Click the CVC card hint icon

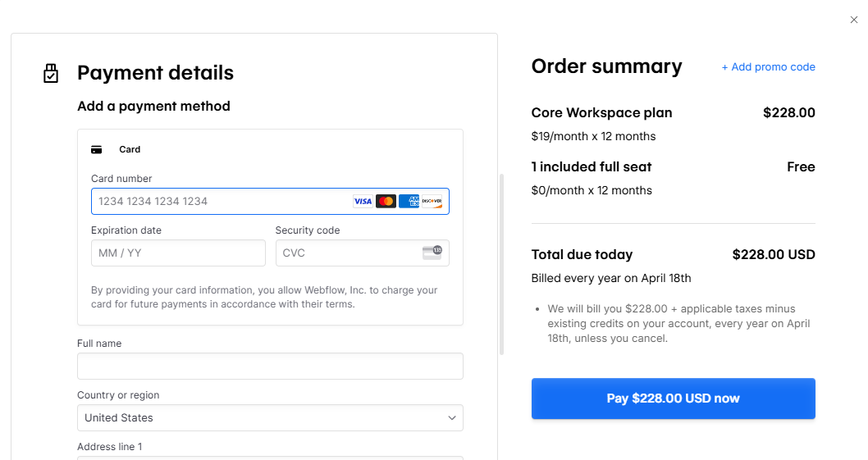click(x=432, y=253)
